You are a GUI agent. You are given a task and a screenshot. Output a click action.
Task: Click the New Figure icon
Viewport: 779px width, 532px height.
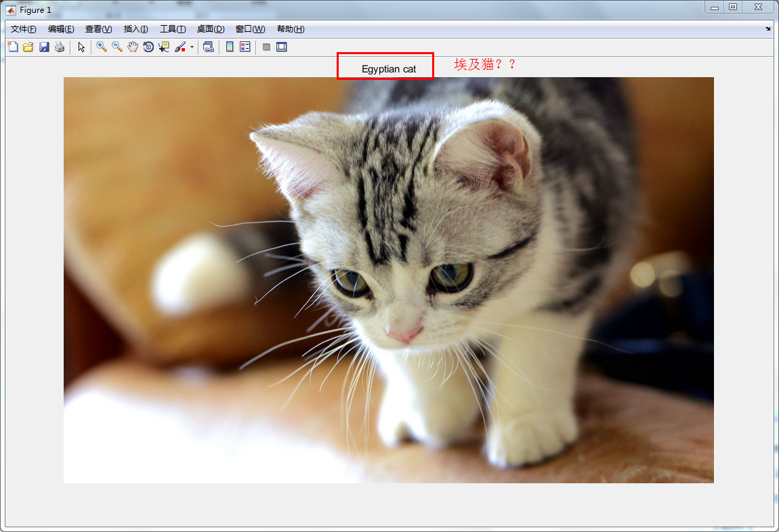tap(13, 47)
